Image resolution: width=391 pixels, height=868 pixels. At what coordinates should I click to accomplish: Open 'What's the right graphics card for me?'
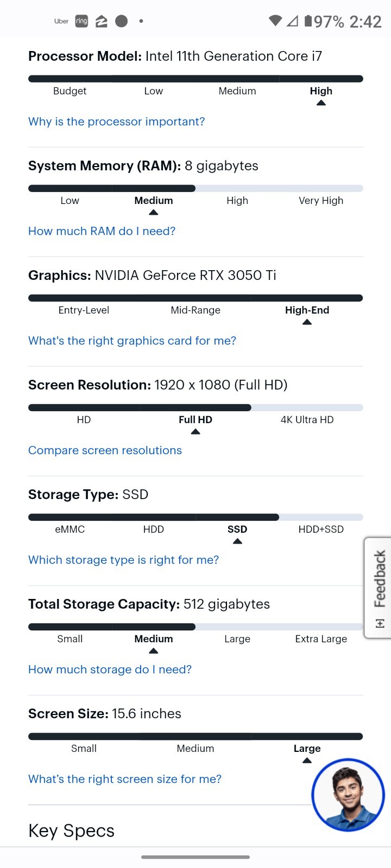pos(132,341)
